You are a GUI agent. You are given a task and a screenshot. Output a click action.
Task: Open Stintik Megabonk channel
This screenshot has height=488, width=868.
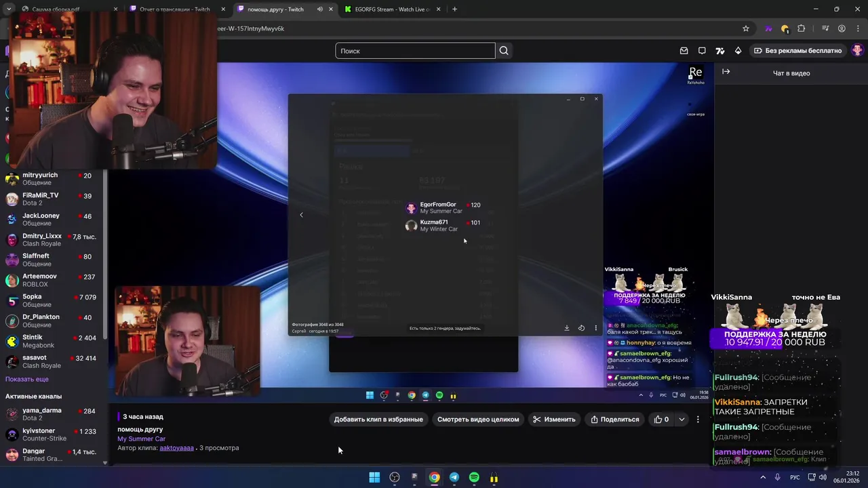[x=53, y=341]
